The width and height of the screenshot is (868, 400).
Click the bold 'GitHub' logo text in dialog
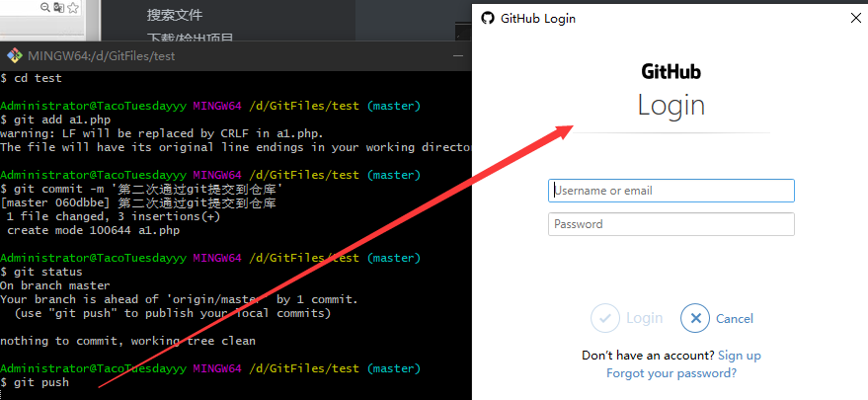tap(671, 71)
